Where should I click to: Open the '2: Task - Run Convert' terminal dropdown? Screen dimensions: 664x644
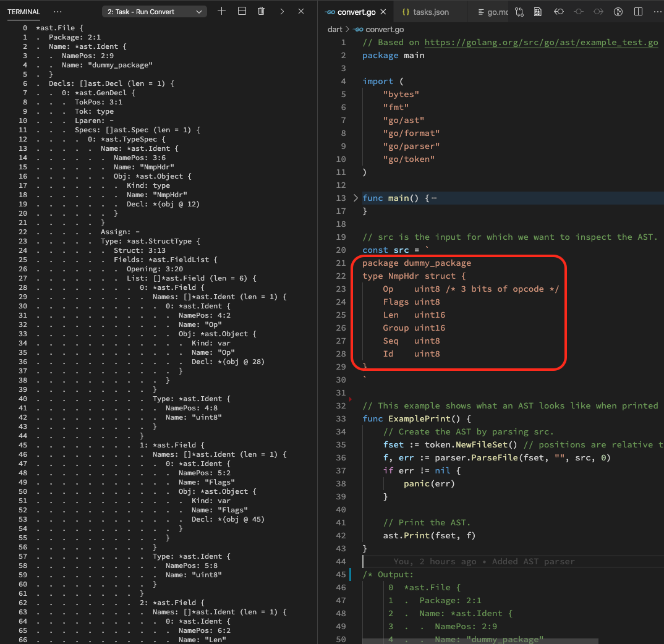(154, 12)
